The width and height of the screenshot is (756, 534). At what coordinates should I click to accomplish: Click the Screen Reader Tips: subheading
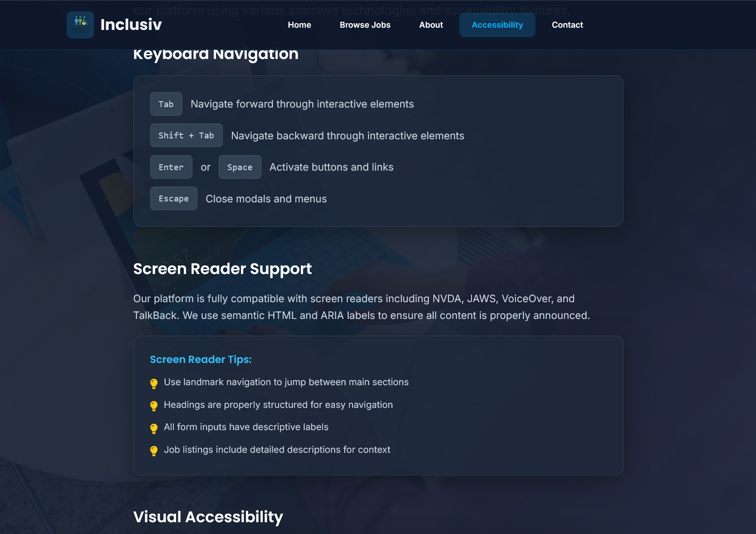[x=201, y=359]
